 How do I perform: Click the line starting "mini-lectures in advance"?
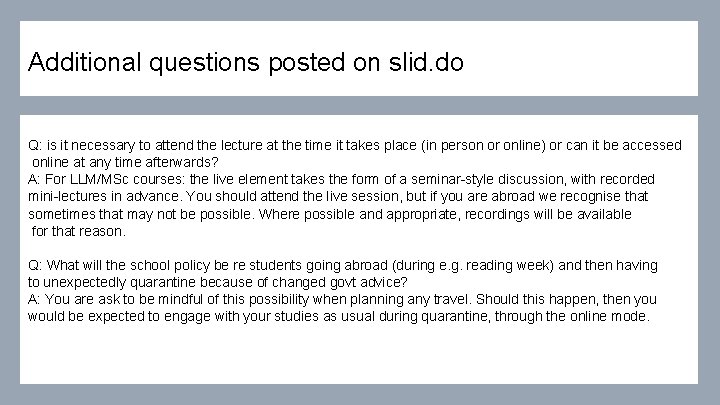[x=338, y=196]
